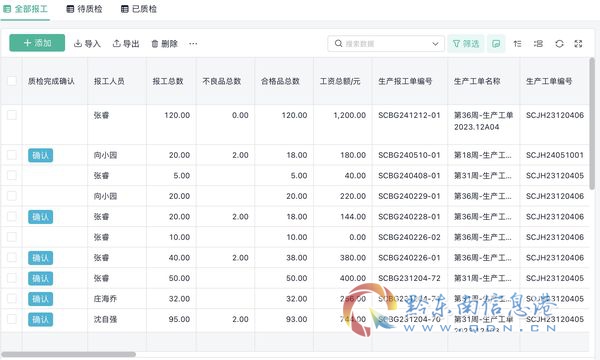Image resolution: width=600 pixels, height=360 pixels.
Task: Tick checkbox for row SCBG240408-01
Action: [12, 175]
